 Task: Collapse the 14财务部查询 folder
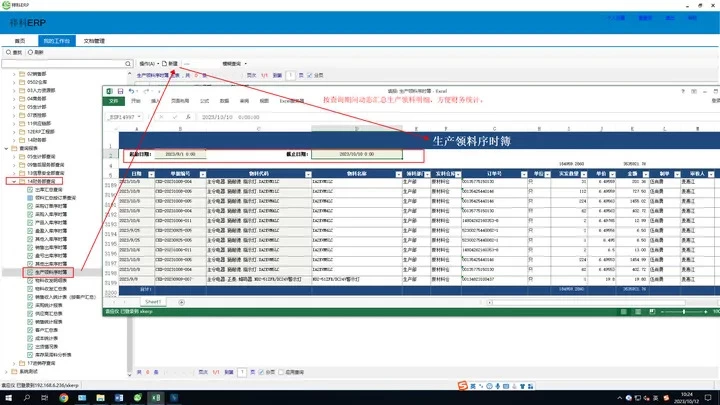pos(13,182)
